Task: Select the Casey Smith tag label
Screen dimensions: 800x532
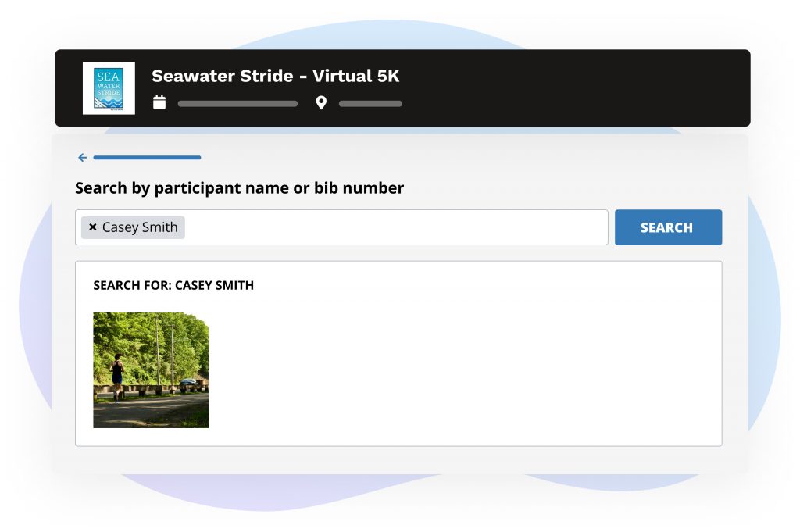Action: [140, 227]
